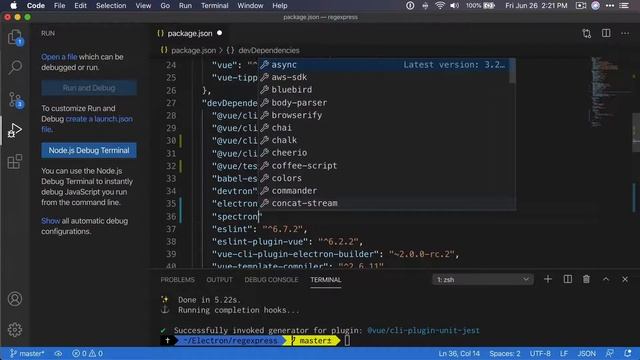This screenshot has width=640, height=360.
Task: Switch to the OUTPUT tab
Action: click(219, 280)
